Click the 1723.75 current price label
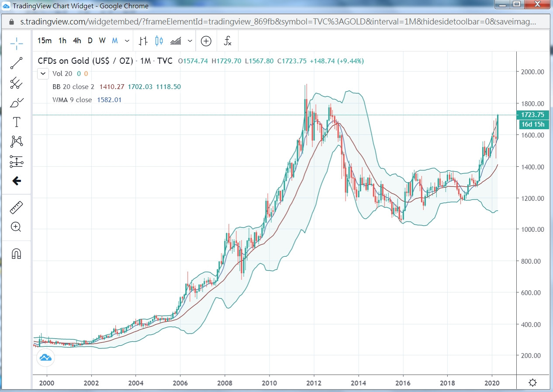 coord(532,115)
